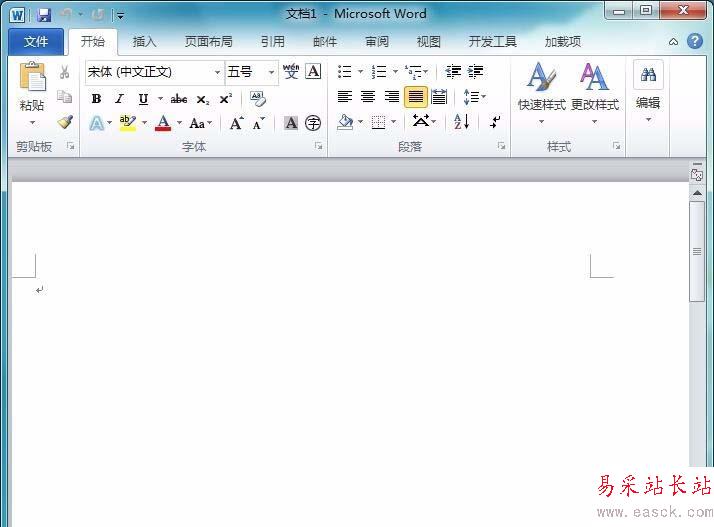
Task: Open the 文件 File tab
Action: [x=36, y=42]
